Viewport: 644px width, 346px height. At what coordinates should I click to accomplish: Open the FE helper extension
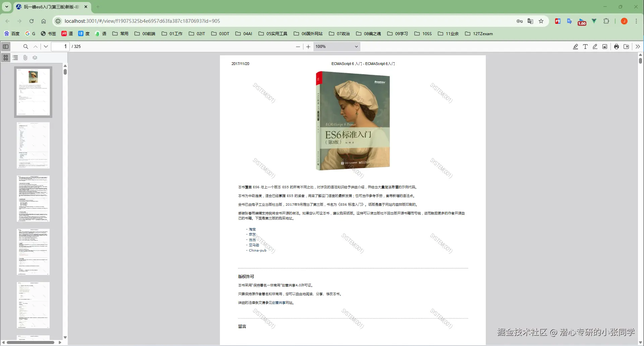558,21
